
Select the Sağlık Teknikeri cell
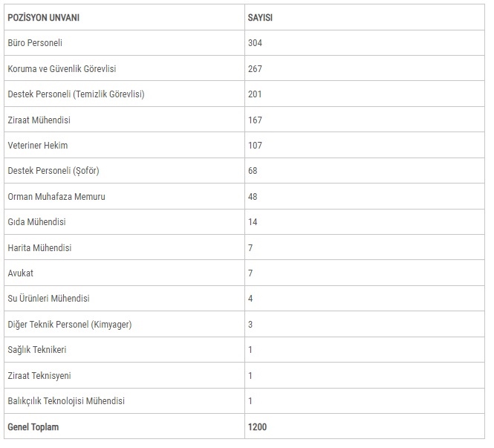tap(36, 350)
